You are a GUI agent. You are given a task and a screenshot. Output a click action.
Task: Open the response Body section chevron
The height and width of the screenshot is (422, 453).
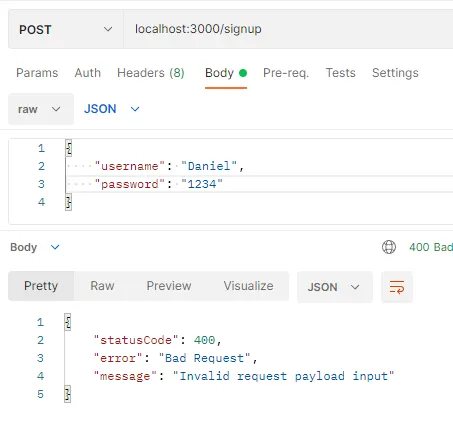pyautogui.click(x=55, y=247)
